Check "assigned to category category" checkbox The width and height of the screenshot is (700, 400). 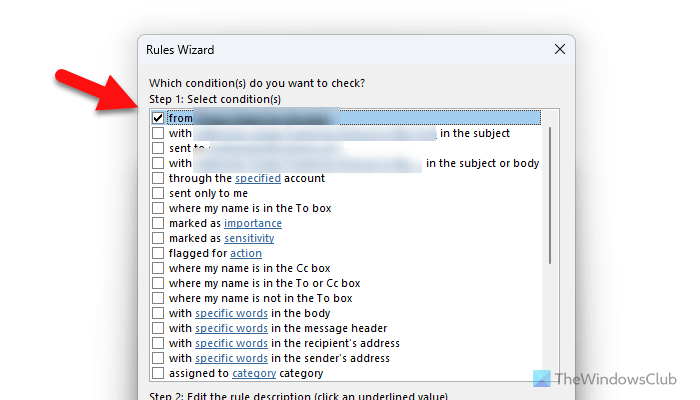[x=158, y=373]
